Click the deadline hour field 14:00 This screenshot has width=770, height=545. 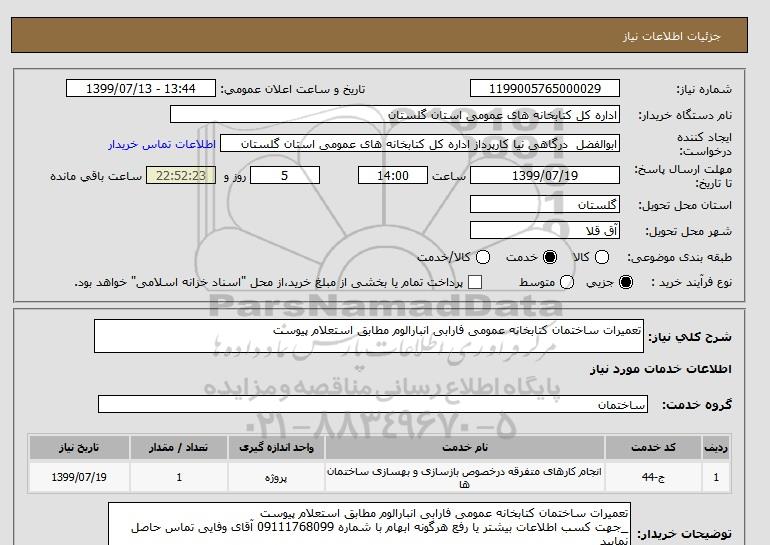(393, 175)
